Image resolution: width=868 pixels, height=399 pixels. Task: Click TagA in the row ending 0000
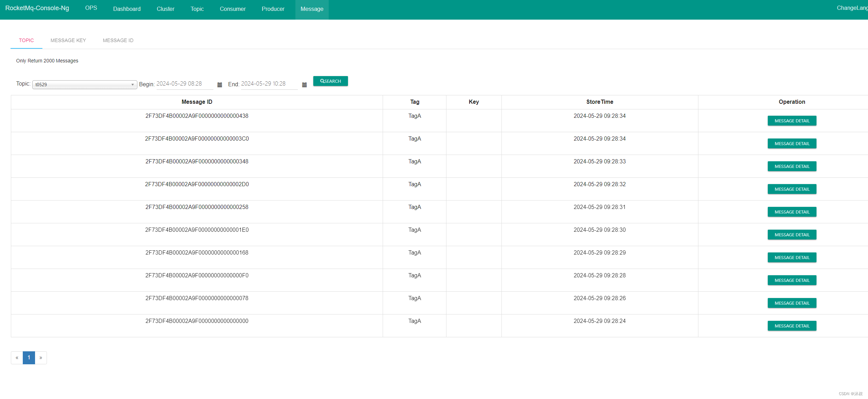(x=415, y=321)
